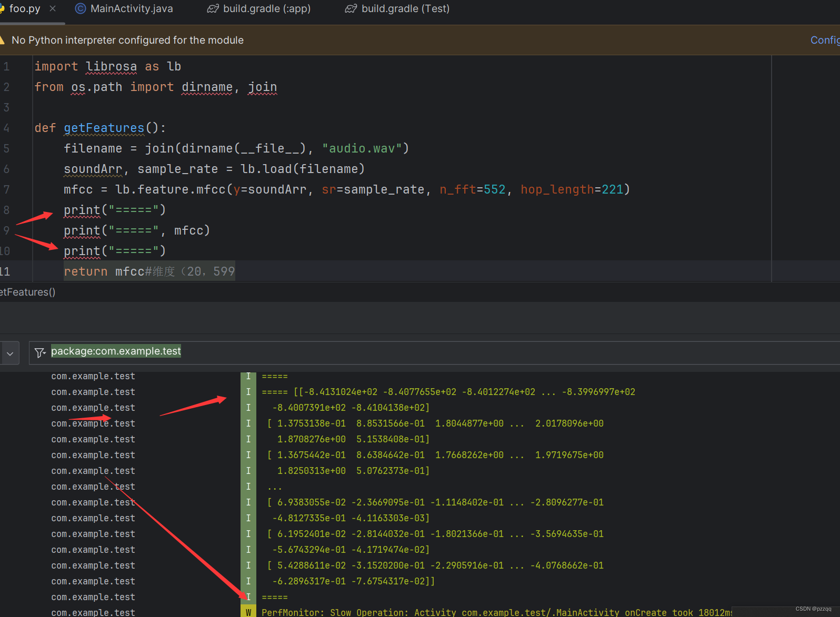Open the build.gradle (:app) tab
The image size is (840, 617).
(267, 9)
